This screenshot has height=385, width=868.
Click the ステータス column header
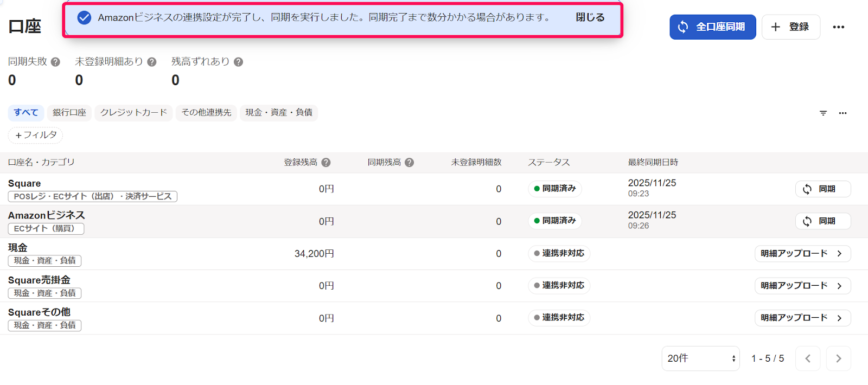(x=549, y=162)
